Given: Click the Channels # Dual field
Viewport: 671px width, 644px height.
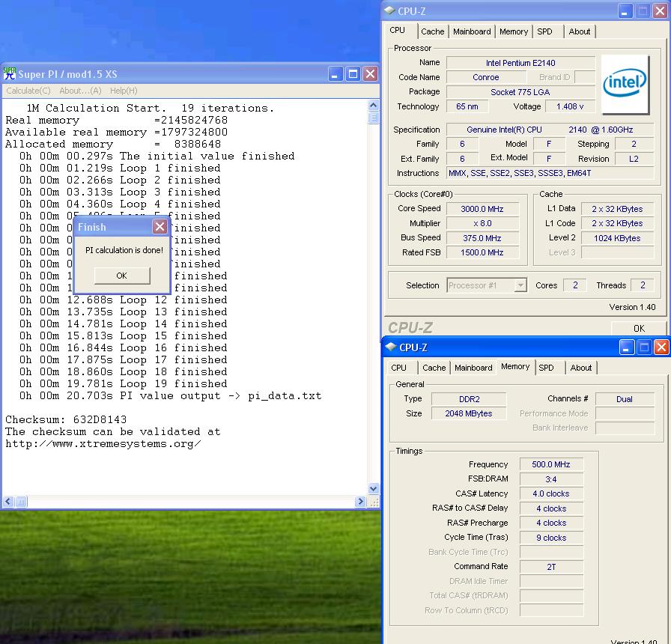Looking at the screenshot, I should pos(625,399).
